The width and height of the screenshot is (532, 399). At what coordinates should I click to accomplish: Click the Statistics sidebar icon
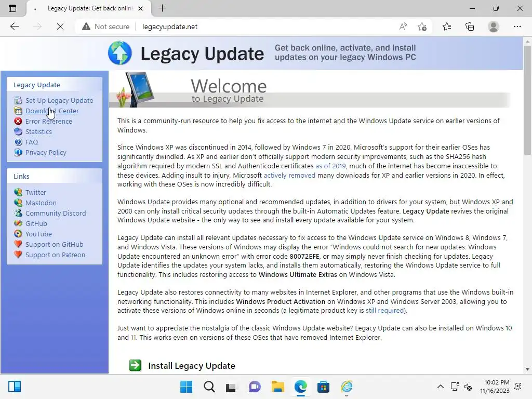[x=18, y=131]
